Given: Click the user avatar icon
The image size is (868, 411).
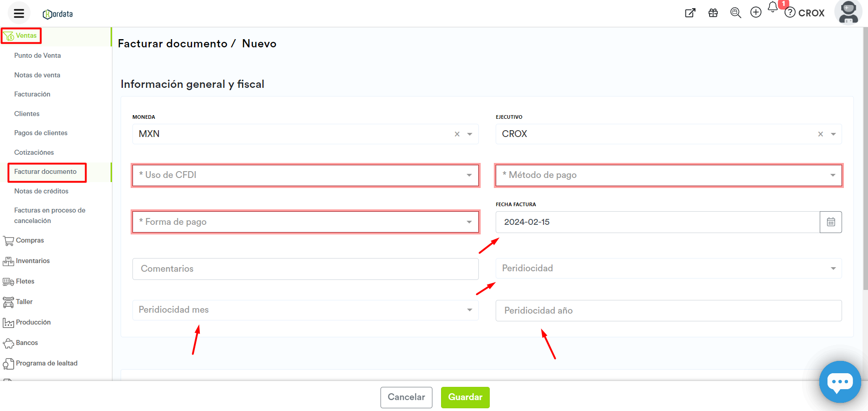Looking at the screenshot, I should 848,12.
